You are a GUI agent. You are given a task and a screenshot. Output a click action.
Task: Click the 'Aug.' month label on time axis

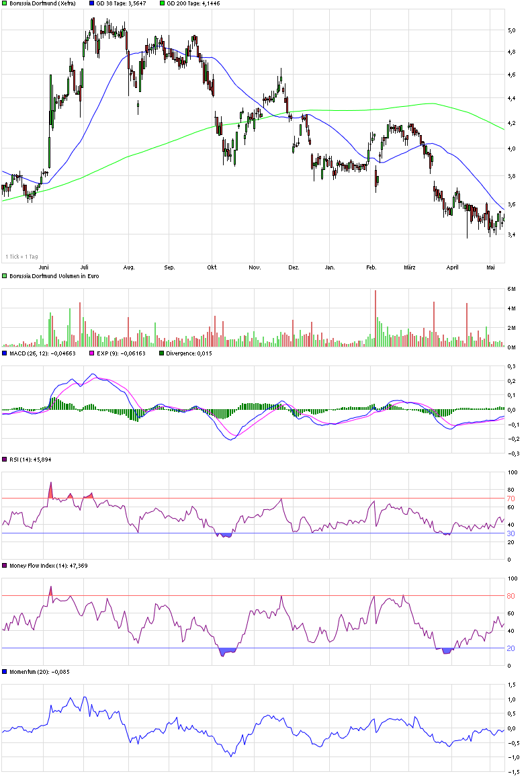[x=129, y=267]
